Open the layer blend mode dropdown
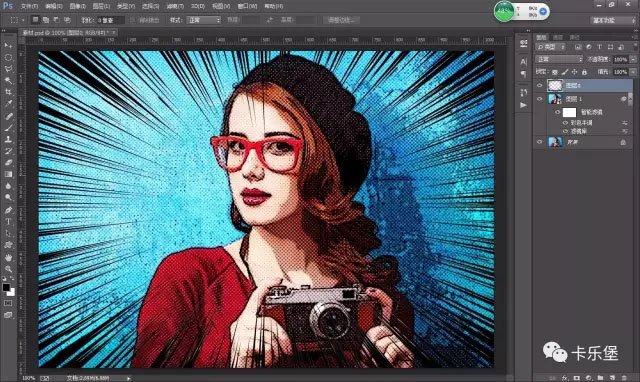 tap(559, 60)
